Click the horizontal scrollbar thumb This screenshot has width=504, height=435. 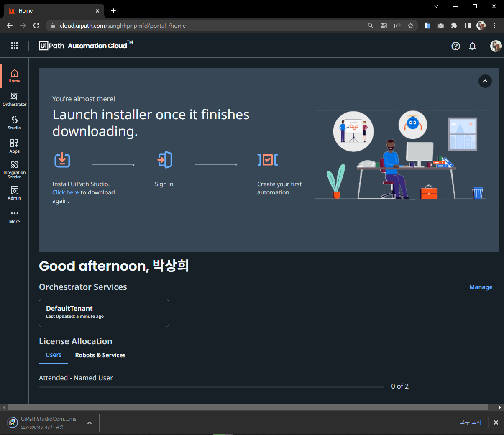click(x=248, y=407)
